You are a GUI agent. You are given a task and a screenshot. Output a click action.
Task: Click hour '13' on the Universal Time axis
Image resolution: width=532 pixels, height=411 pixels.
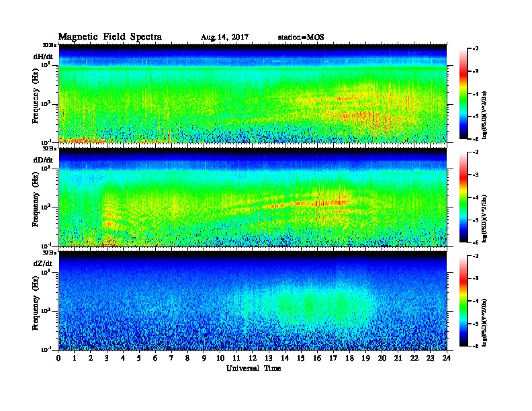(269, 359)
